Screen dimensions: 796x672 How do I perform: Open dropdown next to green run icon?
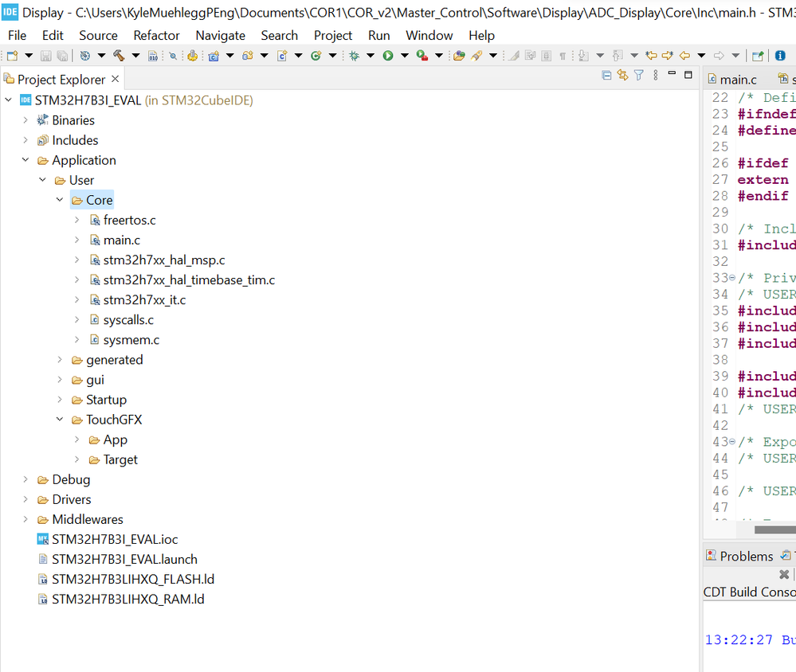(405, 56)
